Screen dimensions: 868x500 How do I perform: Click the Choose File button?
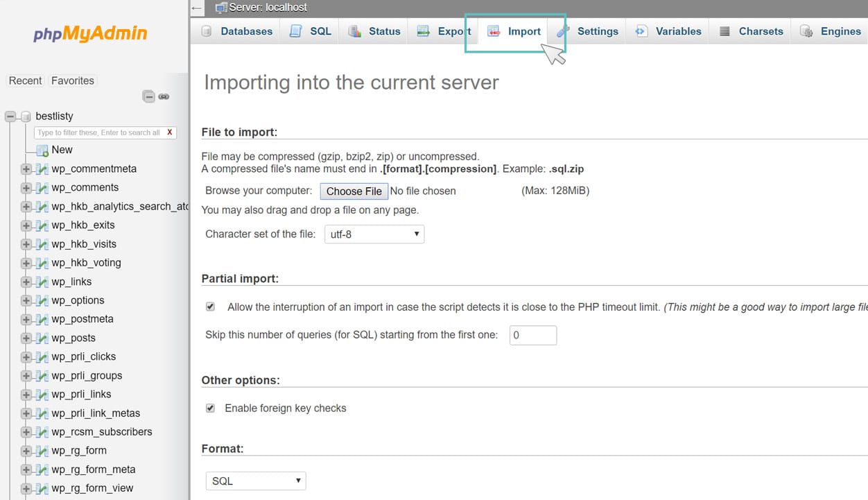pos(354,191)
